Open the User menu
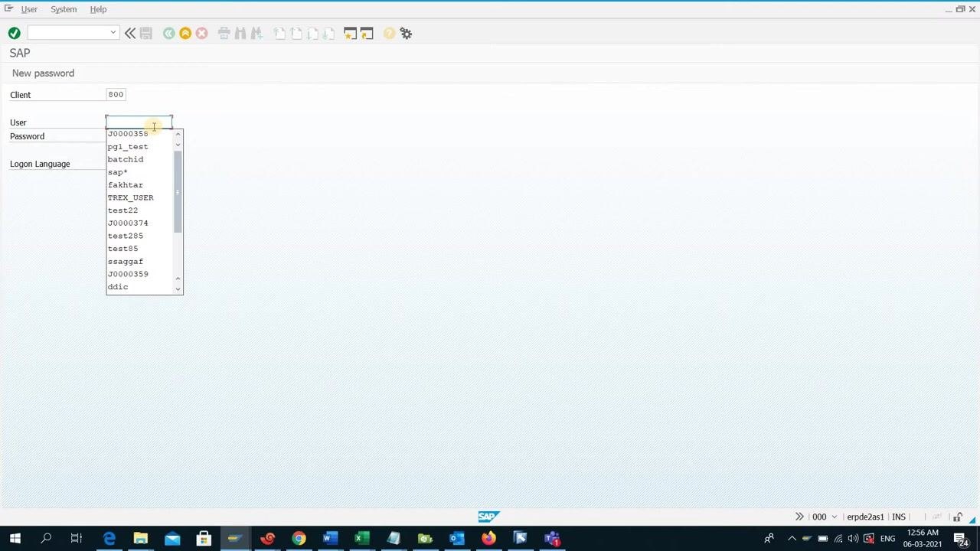980x551 pixels. pos(29,9)
